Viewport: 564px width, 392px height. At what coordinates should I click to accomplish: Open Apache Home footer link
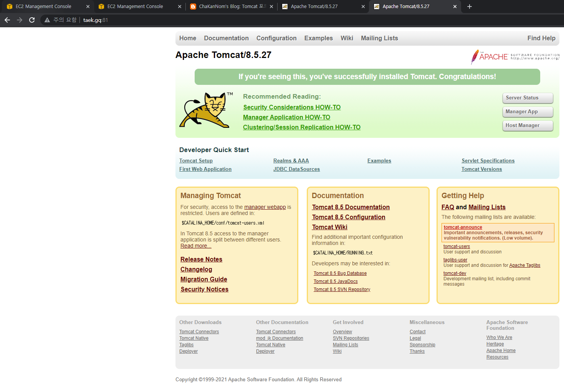pyautogui.click(x=501, y=351)
